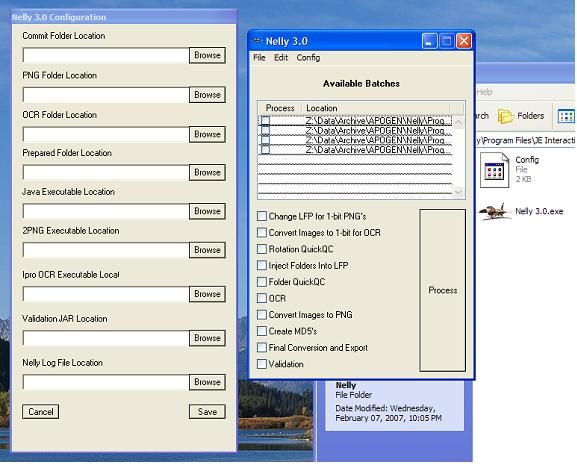This screenshot has width=577, height=464.
Task: Select the Config file icon in Explorer
Action: point(495,170)
